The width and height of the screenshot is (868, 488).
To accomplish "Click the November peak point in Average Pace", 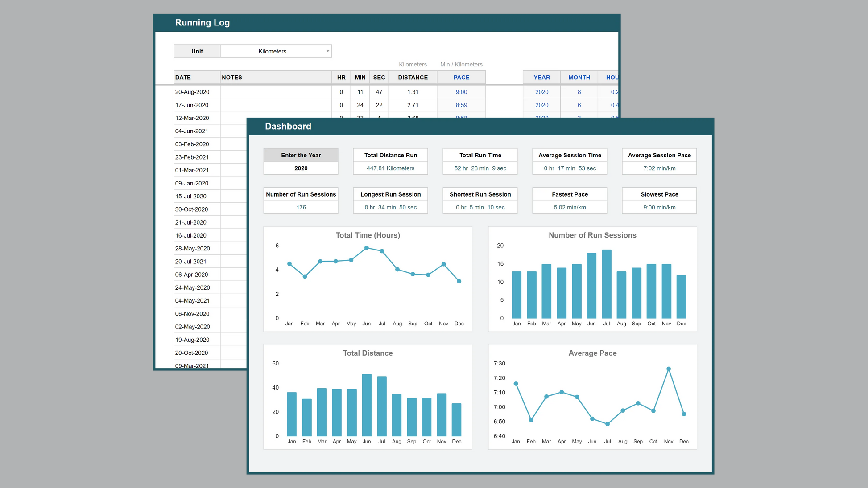I will (x=668, y=369).
